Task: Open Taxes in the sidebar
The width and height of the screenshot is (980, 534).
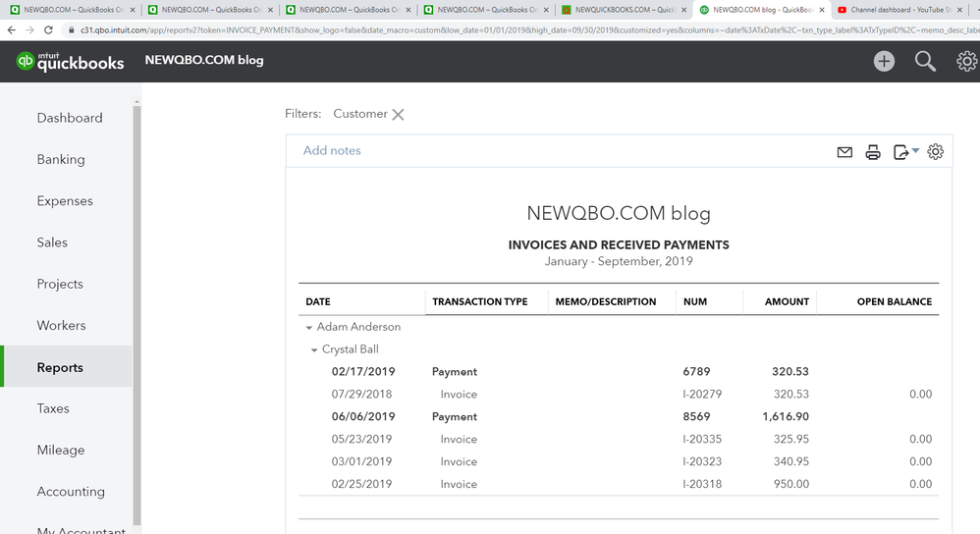Action: [x=52, y=408]
